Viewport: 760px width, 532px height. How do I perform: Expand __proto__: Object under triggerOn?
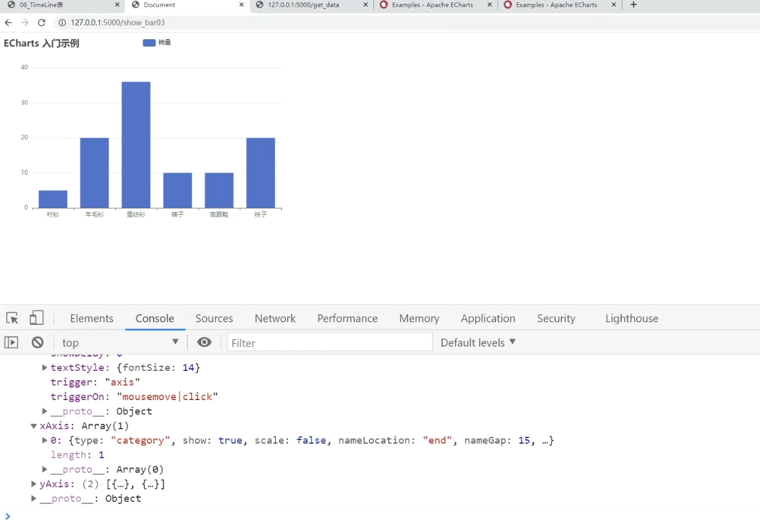coord(45,411)
